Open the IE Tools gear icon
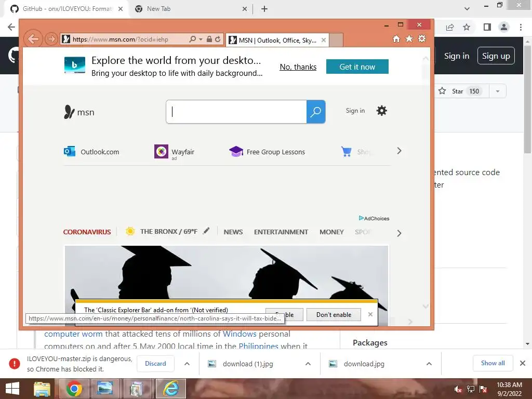The image size is (532, 399). click(422, 38)
